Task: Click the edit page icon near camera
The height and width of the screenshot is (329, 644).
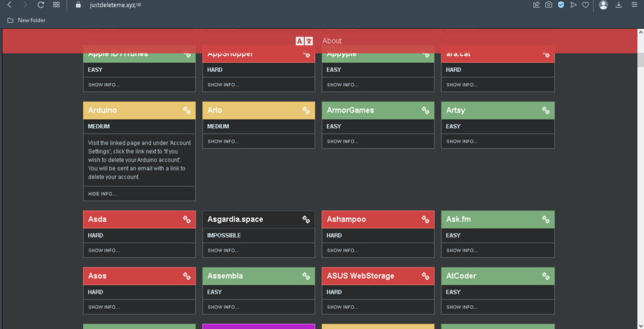Action: click(536, 5)
